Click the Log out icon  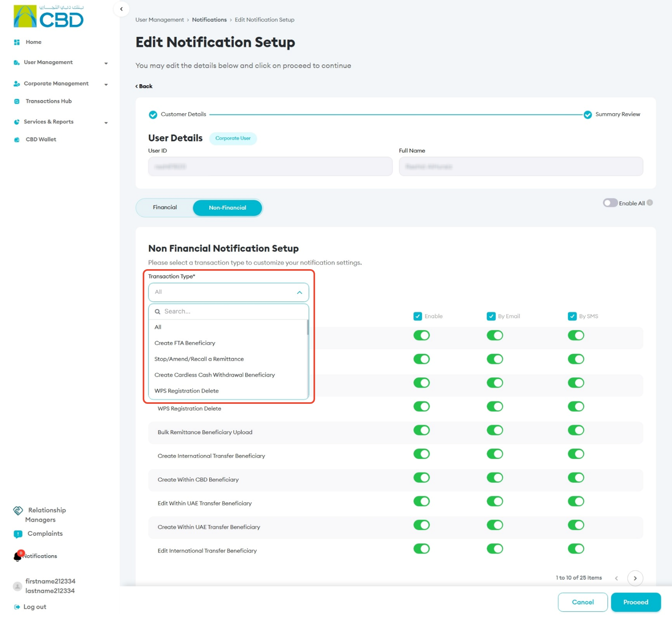[17, 607]
